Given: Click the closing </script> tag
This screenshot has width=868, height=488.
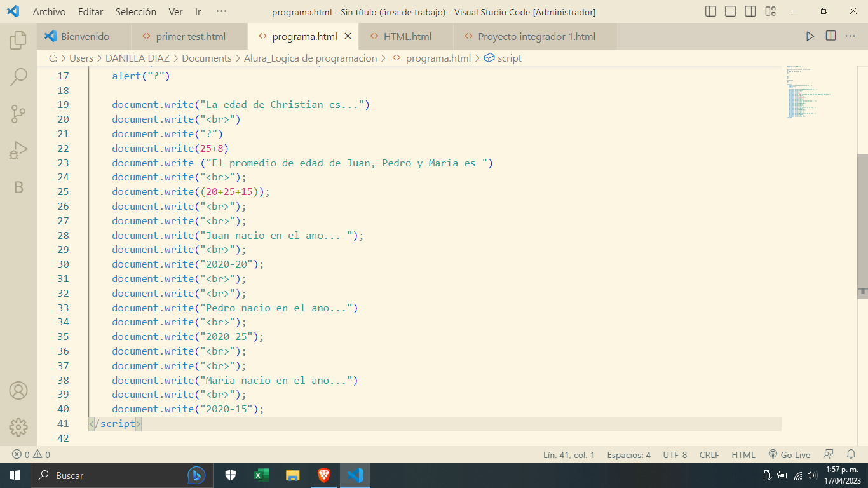Looking at the screenshot, I should tap(115, 424).
